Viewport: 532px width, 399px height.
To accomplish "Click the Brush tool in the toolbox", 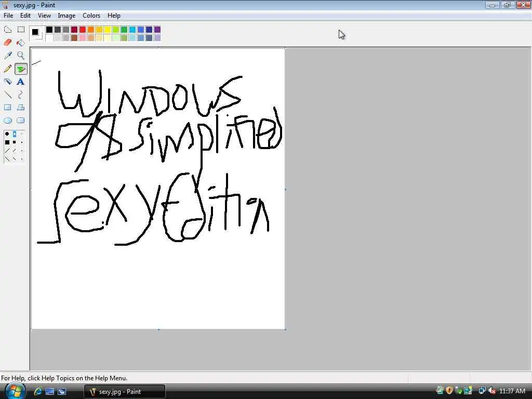I will click(x=21, y=69).
